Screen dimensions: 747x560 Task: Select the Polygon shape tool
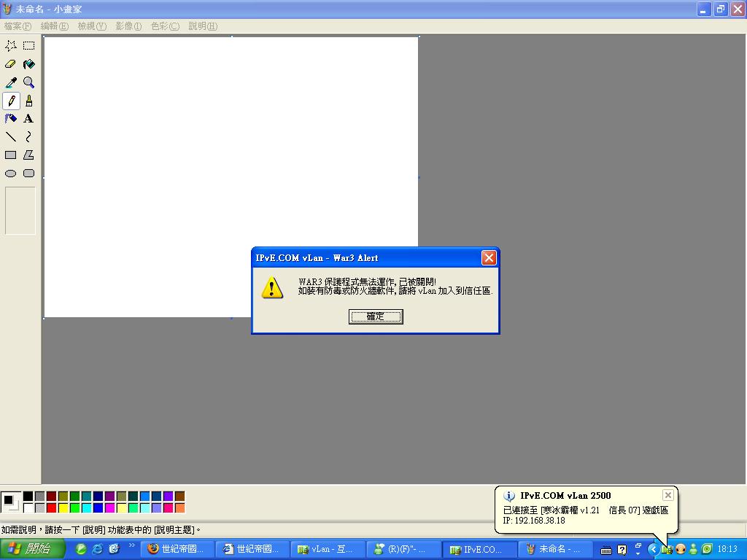(29, 155)
